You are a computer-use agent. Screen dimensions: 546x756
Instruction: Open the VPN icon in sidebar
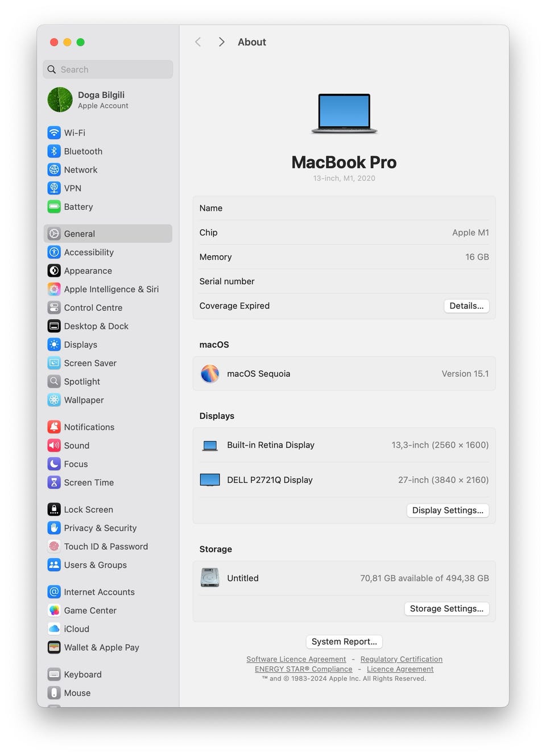pos(54,188)
